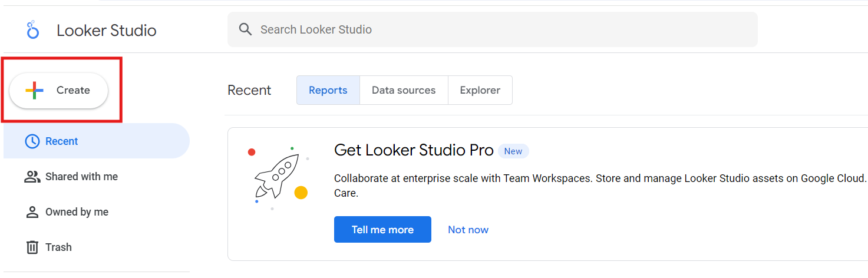Click the person icon for Owned by me

[32, 212]
